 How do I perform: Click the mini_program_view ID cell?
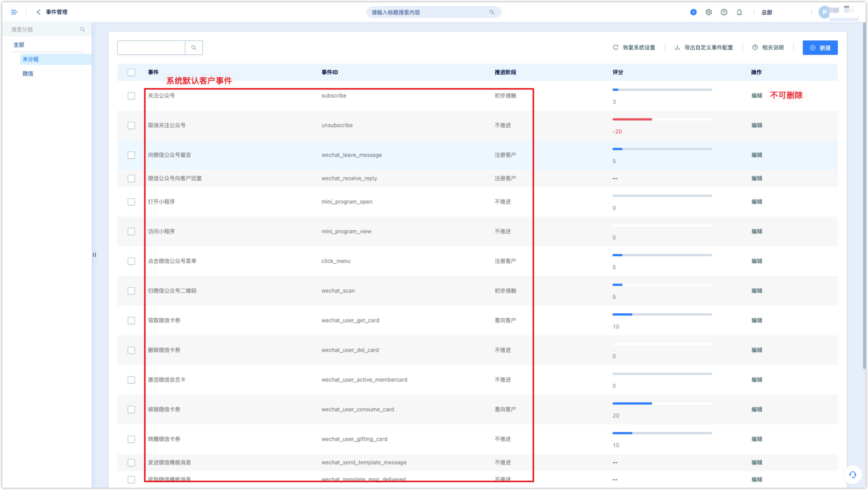346,231
